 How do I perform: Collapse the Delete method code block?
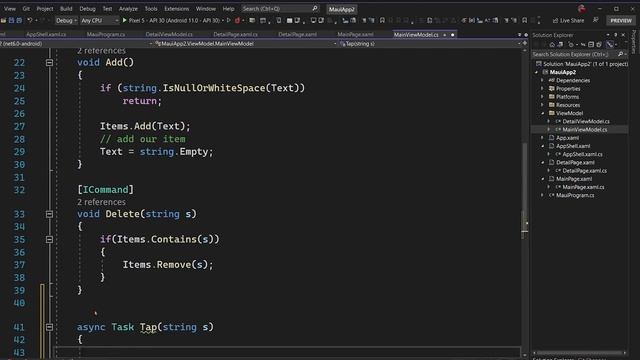(x=49, y=214)
